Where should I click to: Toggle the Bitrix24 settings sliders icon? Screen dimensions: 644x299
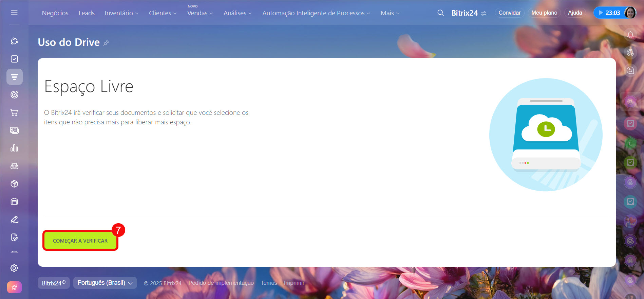tap(484, 13)
